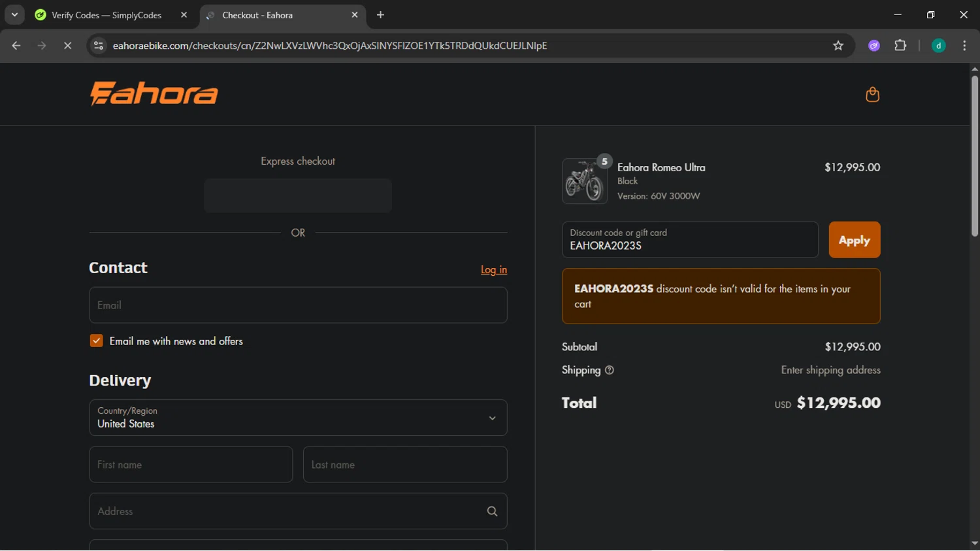The image size is (980, 551).
Task: Close the Verify Codes — SimplyCodes tab
Action: [184, 15]
